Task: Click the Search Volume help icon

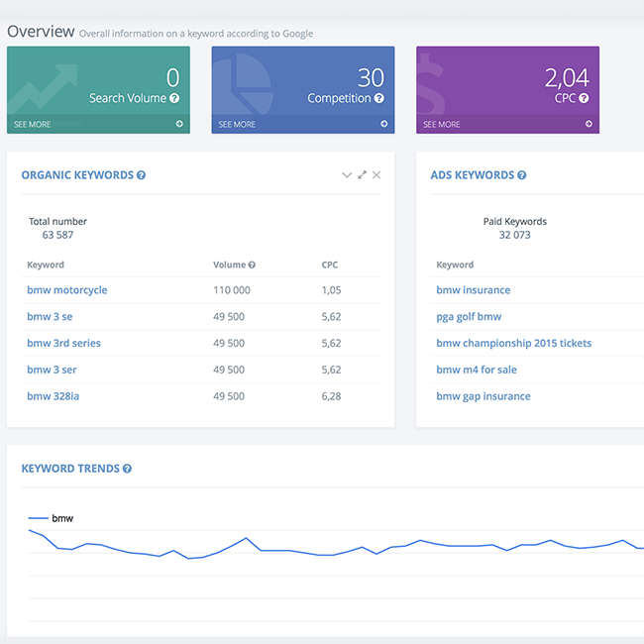Action: pyautogui.click(x=174, y=99)
